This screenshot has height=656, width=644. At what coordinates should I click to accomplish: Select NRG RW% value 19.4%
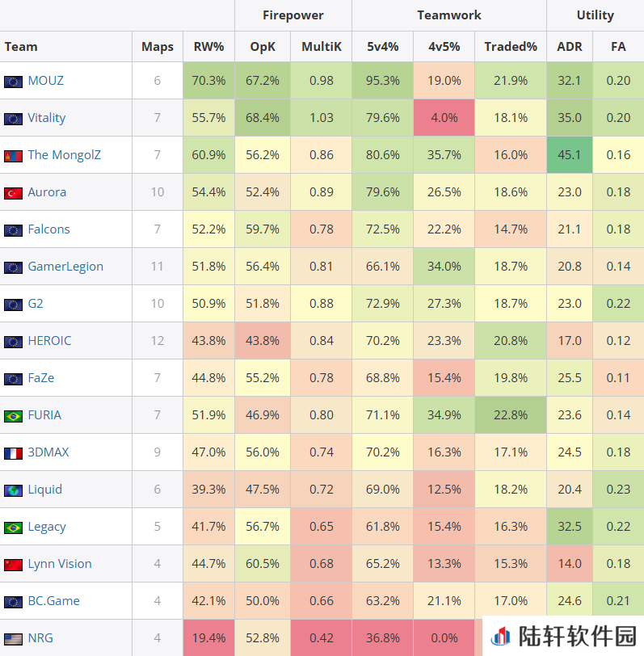[x=208, y=638]
